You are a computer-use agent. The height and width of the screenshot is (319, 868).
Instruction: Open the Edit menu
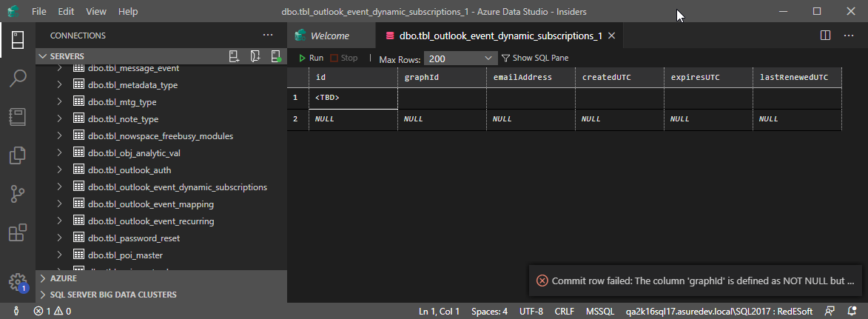coord(67,11)
